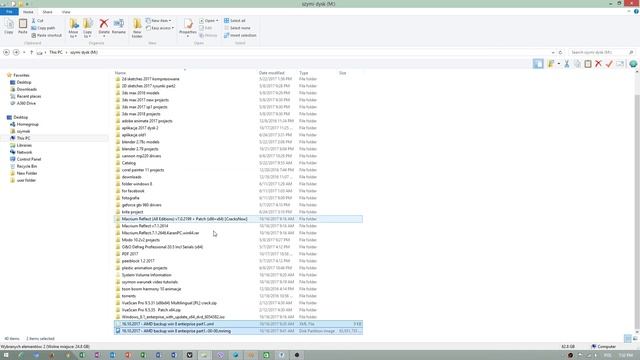640x360 pixels.
Task: Click the copy pages icon in extra toolbar
Action: pos(577,64)
